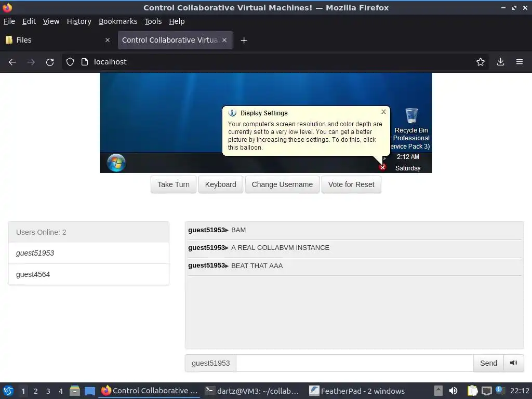Click the guest51953 label beside chat input
This screenshot has width=532, height=399.
point(211,363)
